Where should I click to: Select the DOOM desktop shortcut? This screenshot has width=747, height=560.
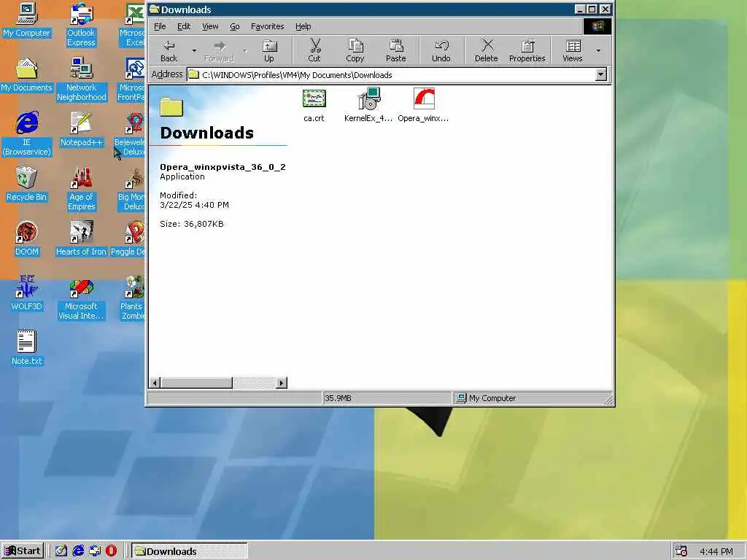27,239
